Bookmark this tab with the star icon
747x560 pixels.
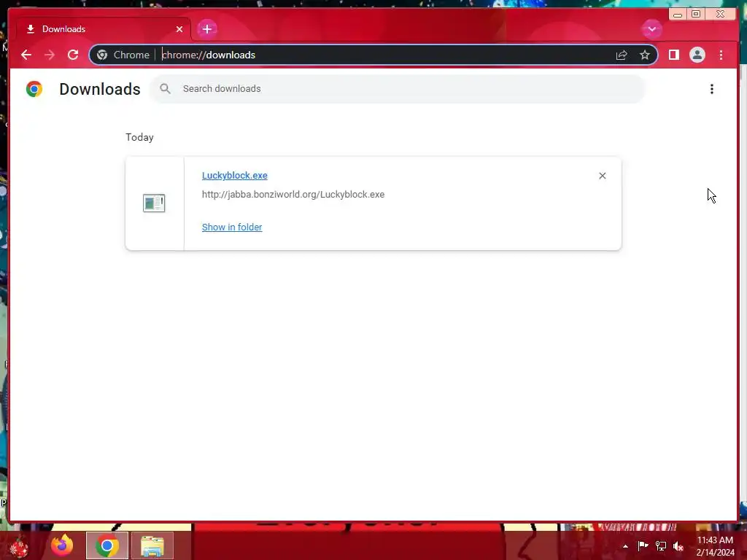coord(645,55)
